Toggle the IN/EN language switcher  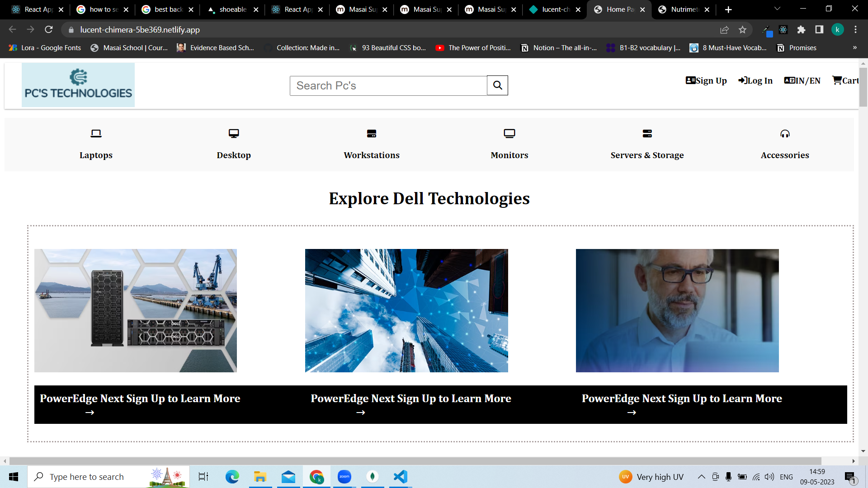coord(802,80)
